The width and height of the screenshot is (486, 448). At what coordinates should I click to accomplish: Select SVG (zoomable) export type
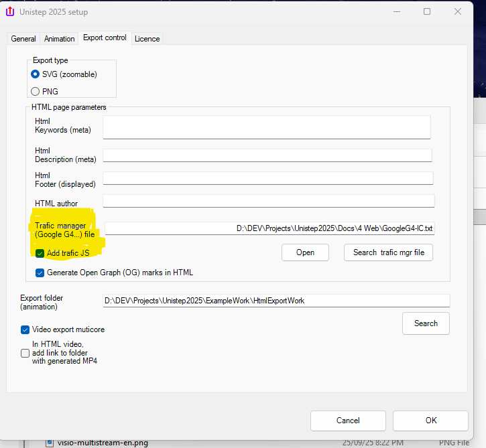(36, 74)
